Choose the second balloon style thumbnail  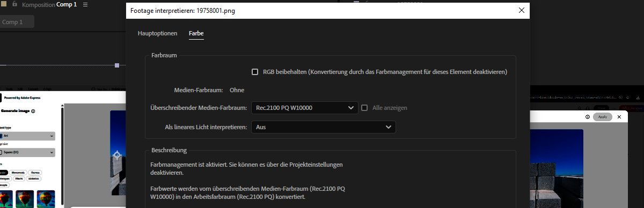click(25, 198)
